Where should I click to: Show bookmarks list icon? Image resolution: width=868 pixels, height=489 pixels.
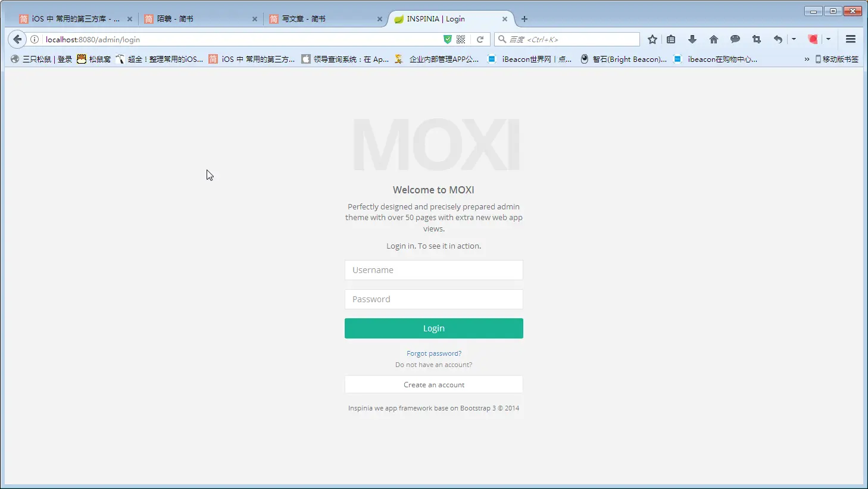coord(671,39)
